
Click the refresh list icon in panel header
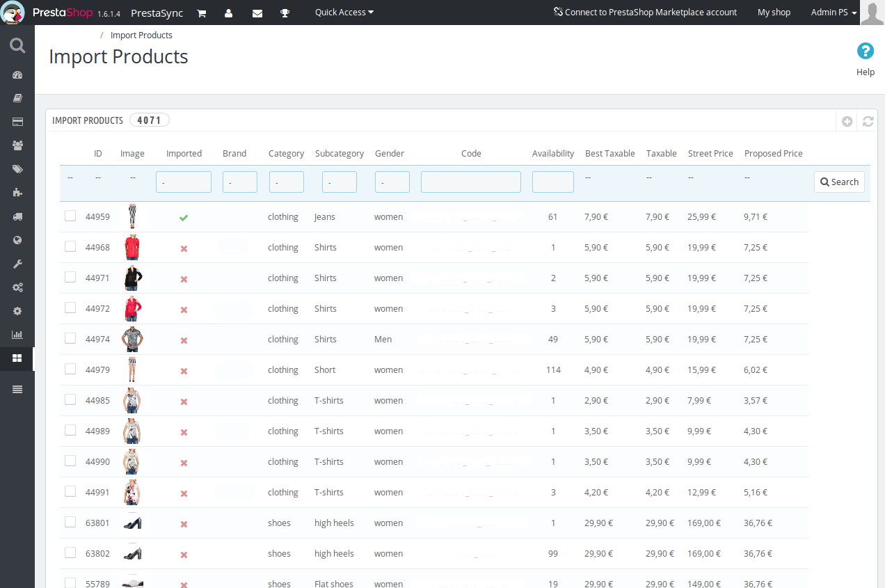point(868,121)
